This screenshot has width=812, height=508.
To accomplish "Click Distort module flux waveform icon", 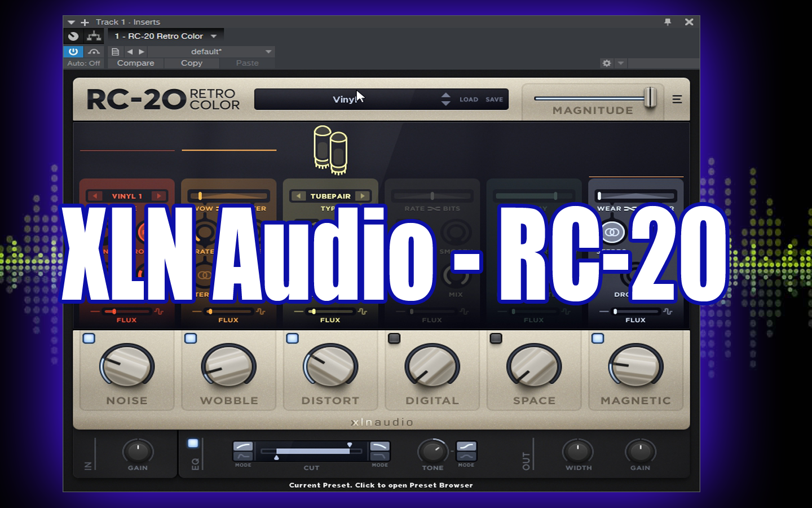I will (362, 312).
